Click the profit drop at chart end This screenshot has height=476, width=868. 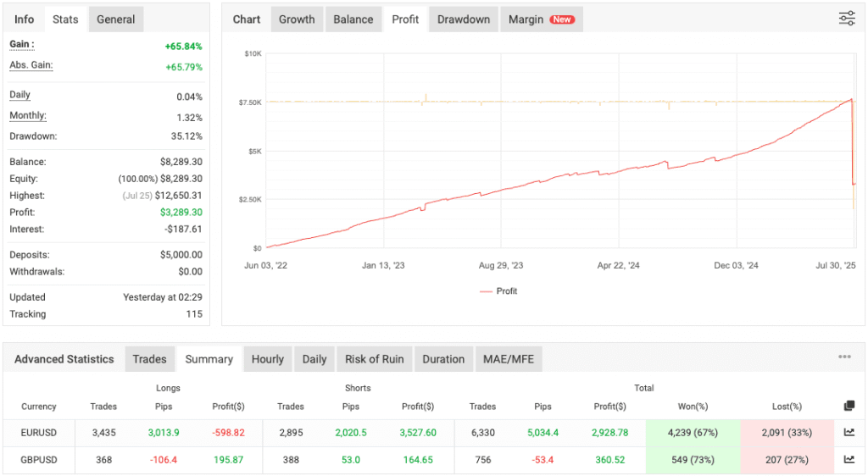pos(852,144)
